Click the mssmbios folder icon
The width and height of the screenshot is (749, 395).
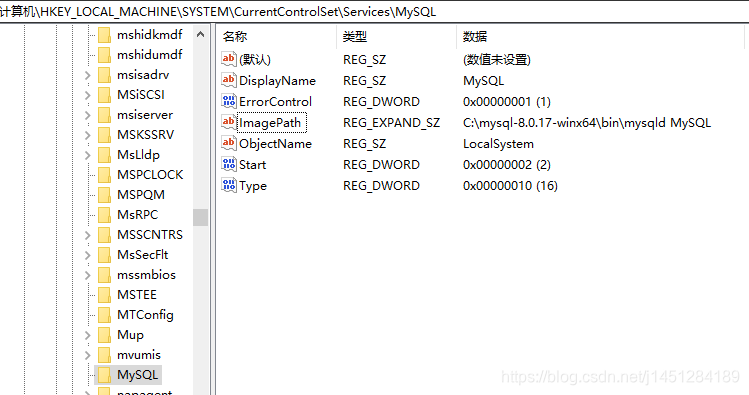(x=104, y=276)
